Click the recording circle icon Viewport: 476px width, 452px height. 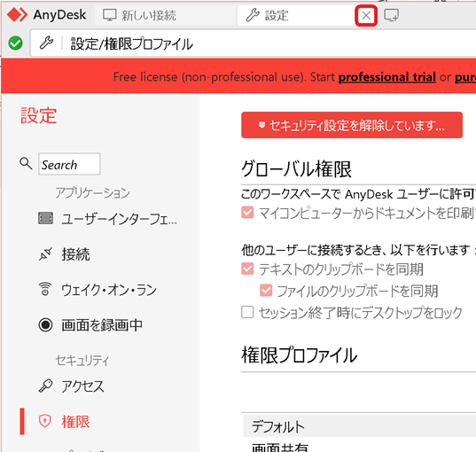coord(45,324)
